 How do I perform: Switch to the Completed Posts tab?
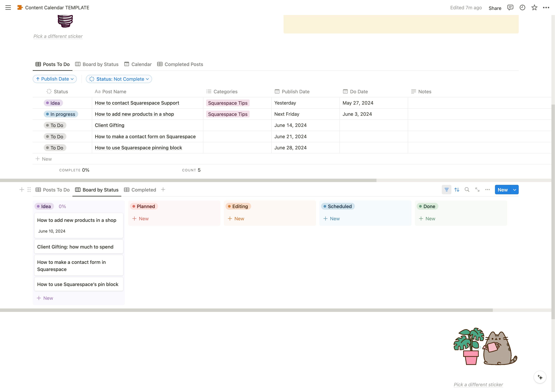point(180,64)
